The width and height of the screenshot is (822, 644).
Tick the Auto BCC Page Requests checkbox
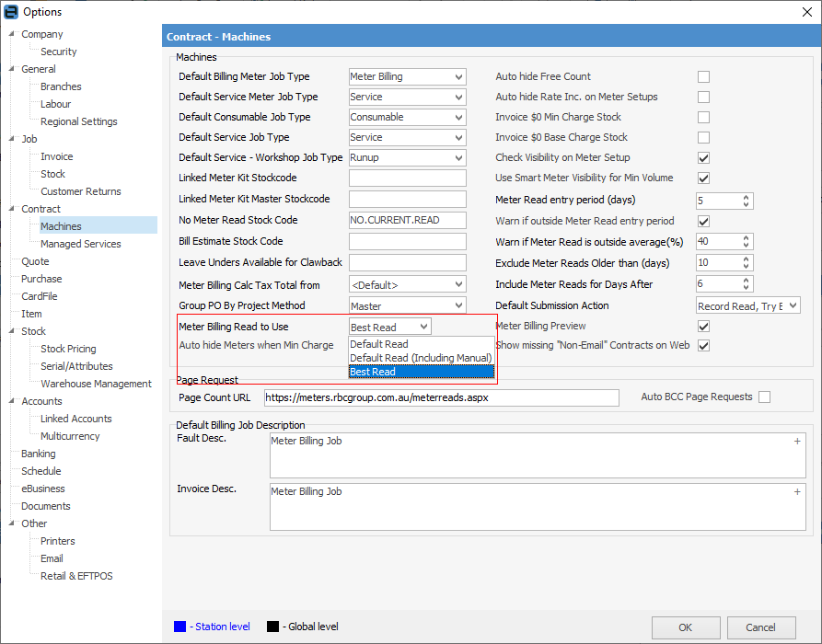764,397
